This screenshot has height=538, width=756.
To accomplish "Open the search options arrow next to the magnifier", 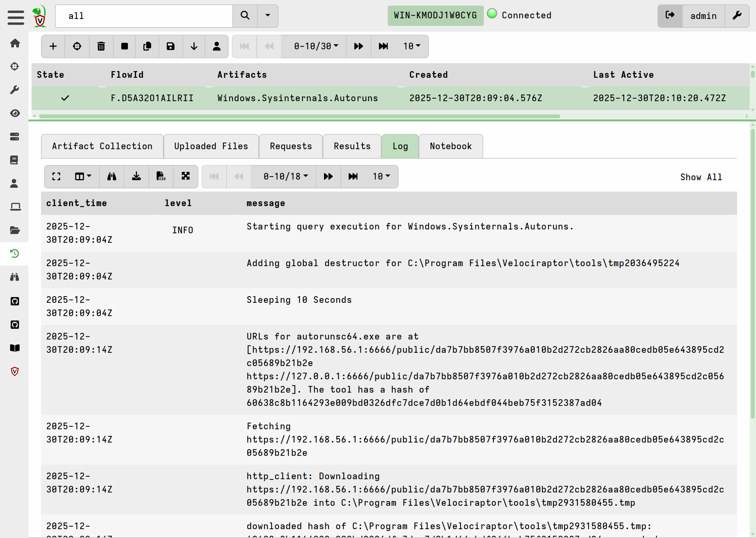I will (x=267, y=15).
